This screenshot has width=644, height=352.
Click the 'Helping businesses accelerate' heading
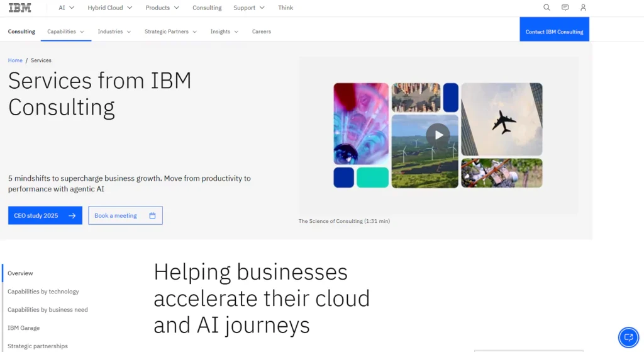click(262, 298)
